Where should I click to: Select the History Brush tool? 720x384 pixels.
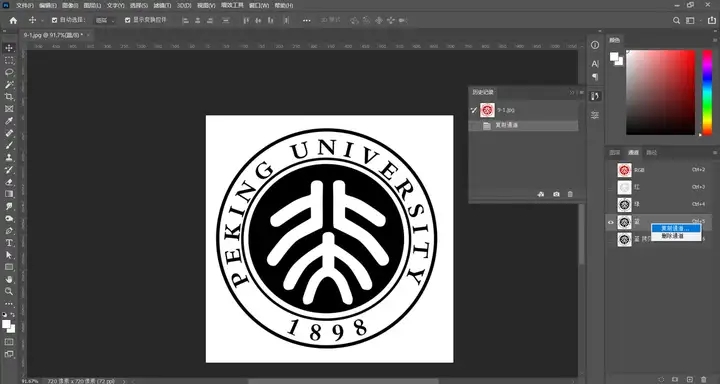point(9,169)
